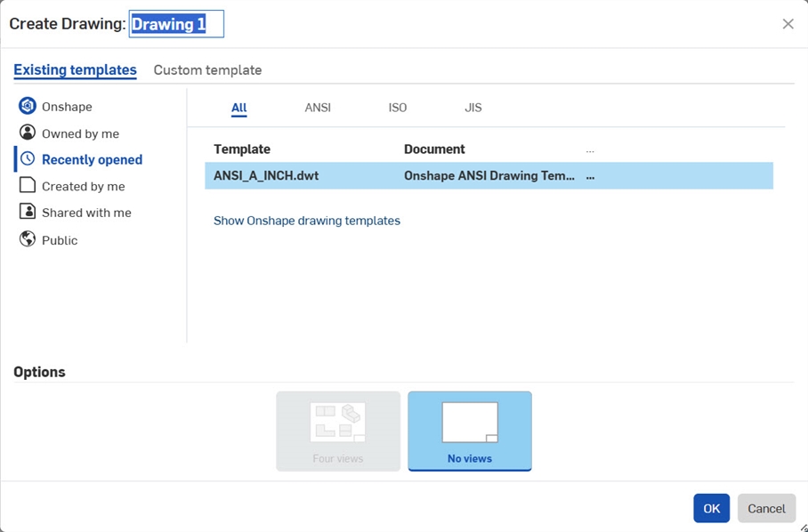Click the Shared with me icon
Image resolution: width=808 pixels, height=532 pixels.
[x=28, y=213]
